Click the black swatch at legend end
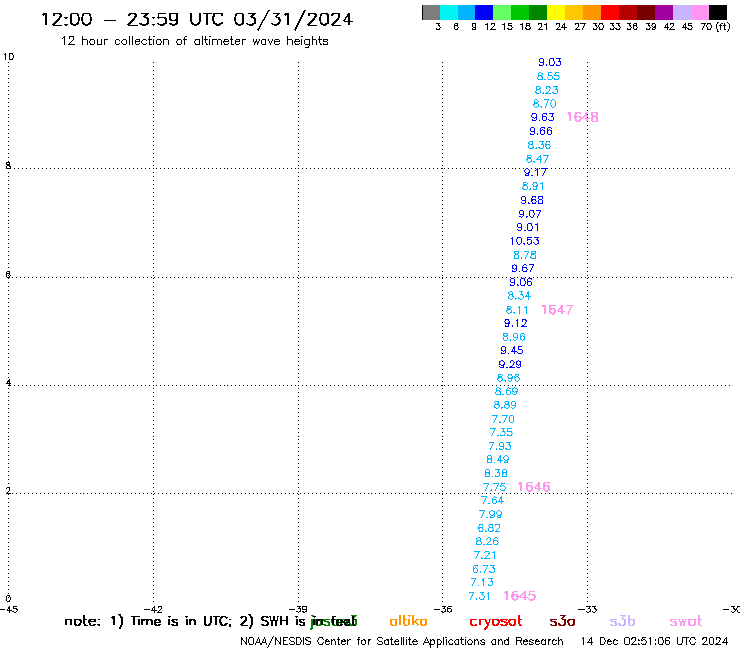Viewport: 740px width, 650px height. click(x=717, y=12)
